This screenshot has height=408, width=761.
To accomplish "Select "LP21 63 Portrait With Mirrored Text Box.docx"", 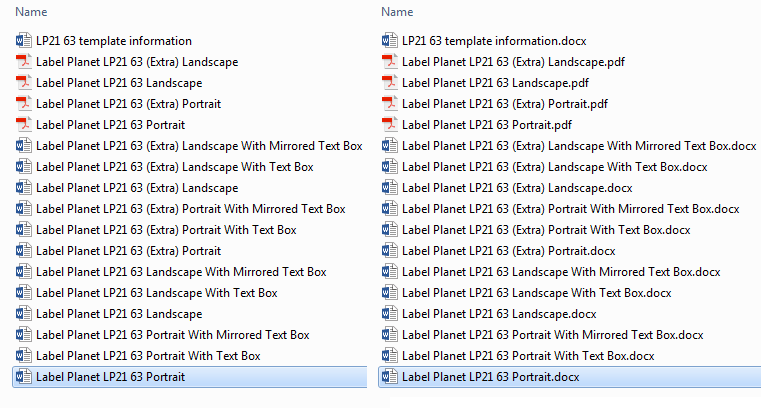I will tap(553, 335).
